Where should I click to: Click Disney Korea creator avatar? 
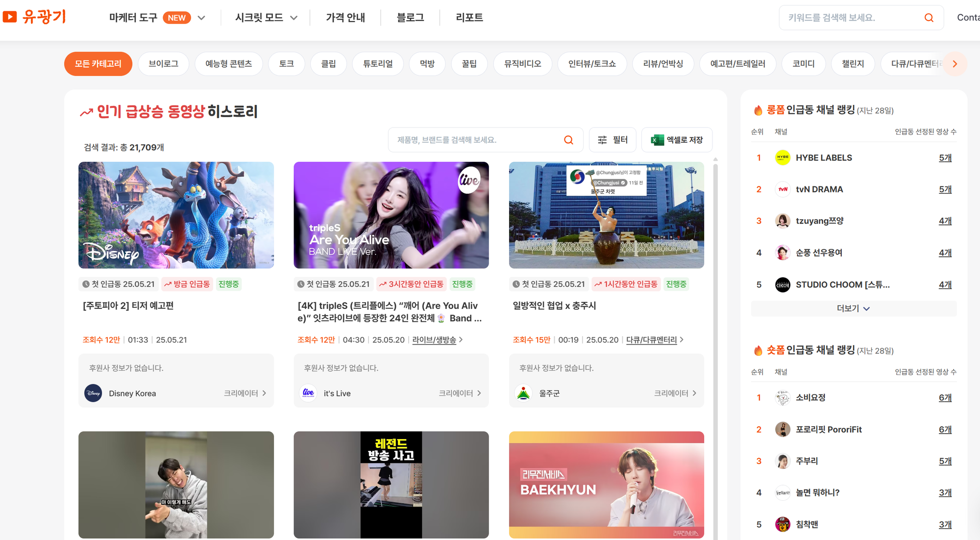pyautogui.click(x=93, y=393)
